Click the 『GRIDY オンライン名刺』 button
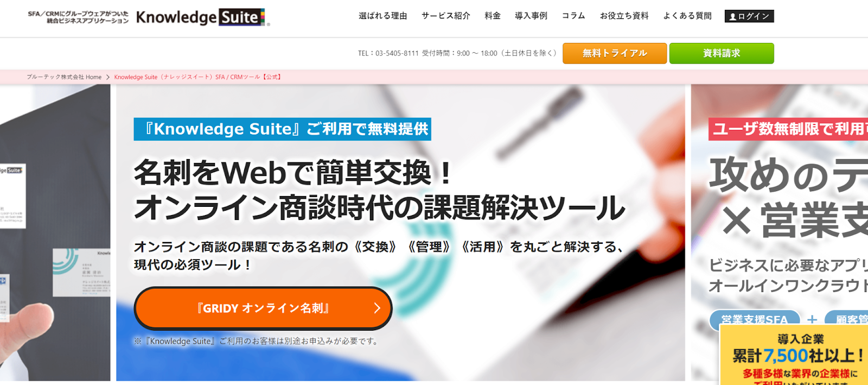This screenshot has height=385, width=868. (x=263, y=308)
